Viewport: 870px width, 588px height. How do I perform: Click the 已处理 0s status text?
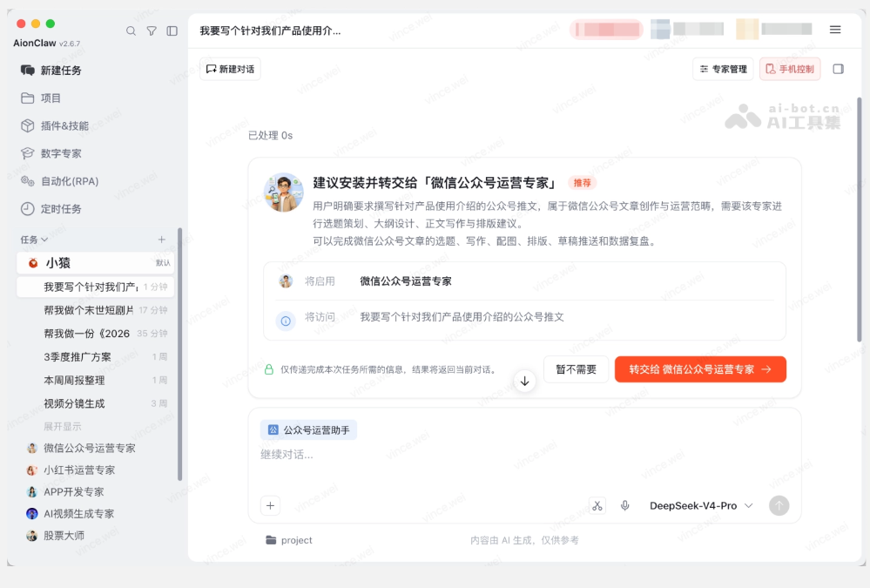(x=270, y=136)
